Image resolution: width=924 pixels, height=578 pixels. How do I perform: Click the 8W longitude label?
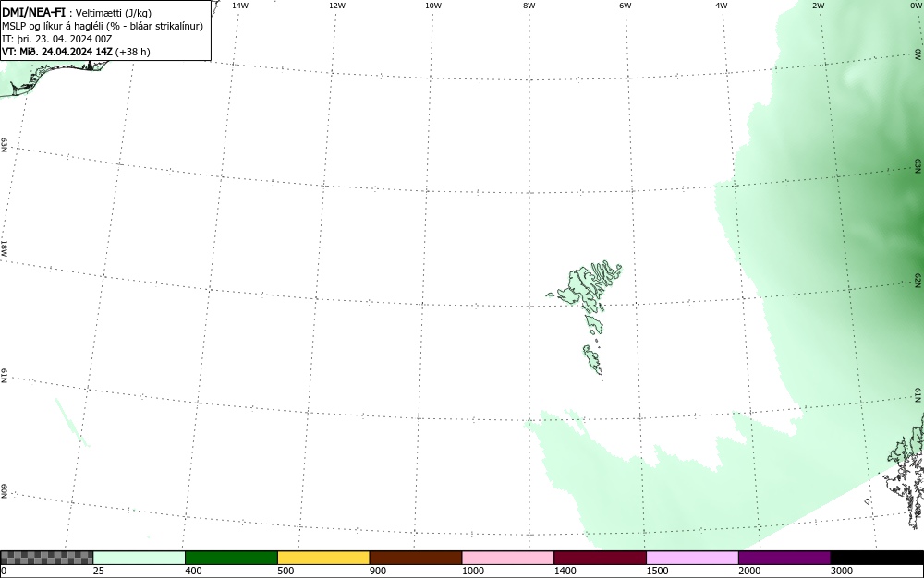click(529, 6)
